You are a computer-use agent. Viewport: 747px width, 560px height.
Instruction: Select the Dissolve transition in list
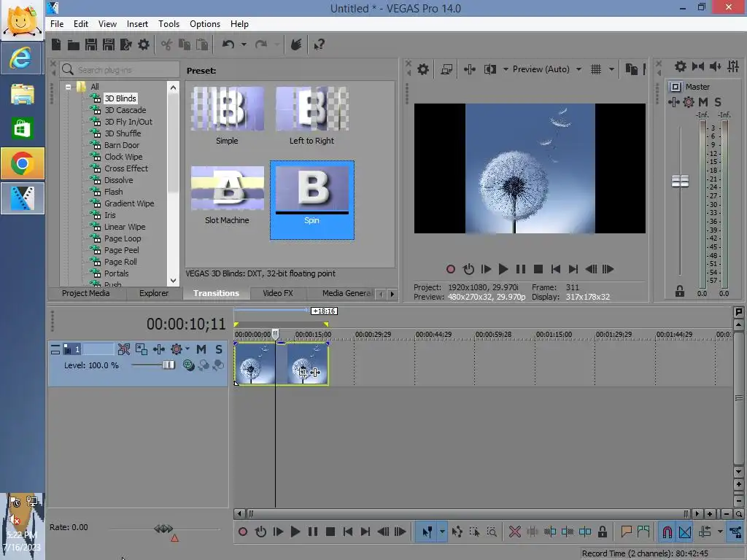click(119, 180)
